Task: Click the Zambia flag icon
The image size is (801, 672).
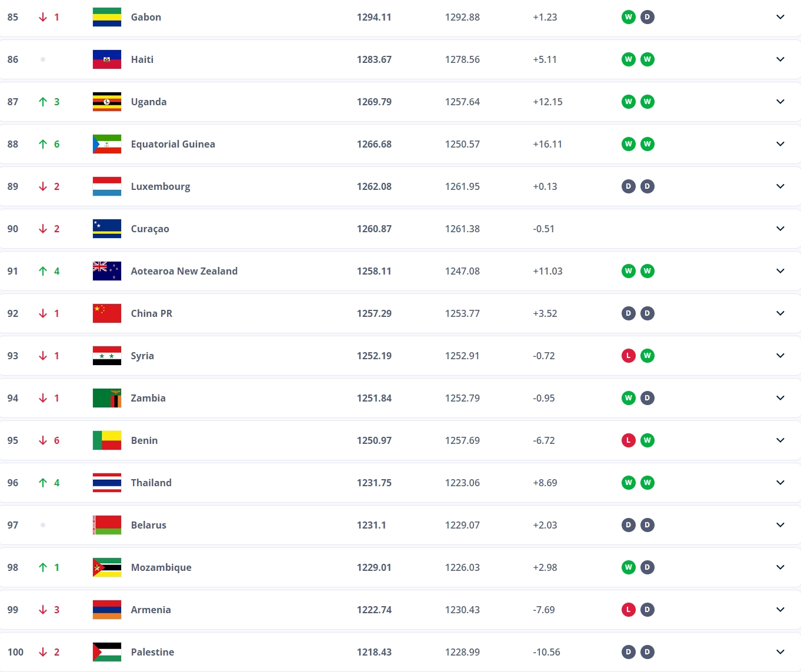Action: [x=107, y=398]
